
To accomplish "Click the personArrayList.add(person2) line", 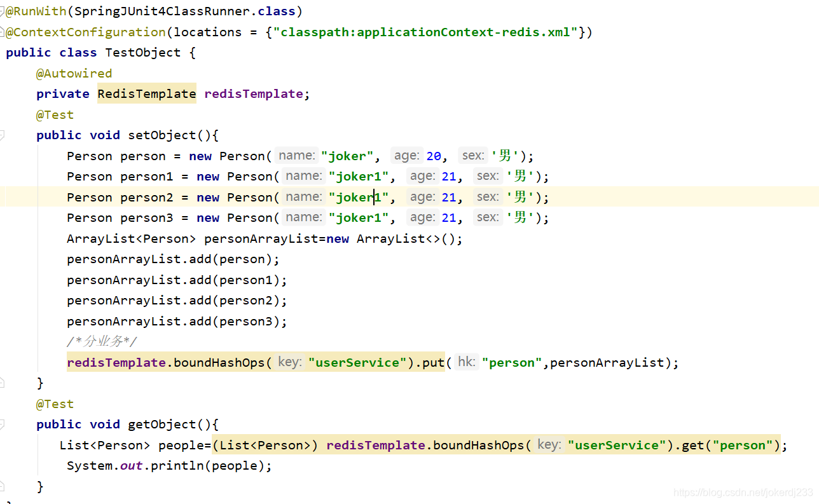I will [x=177, y=300].
